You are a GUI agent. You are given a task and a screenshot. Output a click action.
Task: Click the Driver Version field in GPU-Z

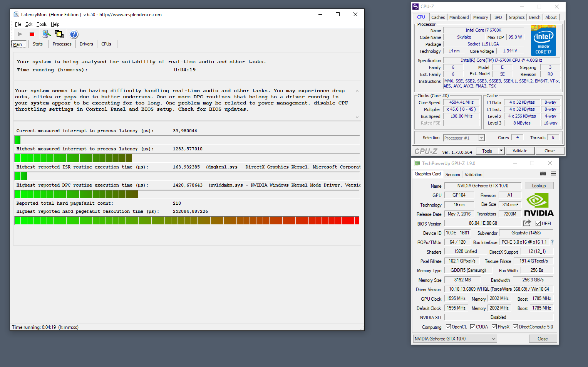[499, 289]
